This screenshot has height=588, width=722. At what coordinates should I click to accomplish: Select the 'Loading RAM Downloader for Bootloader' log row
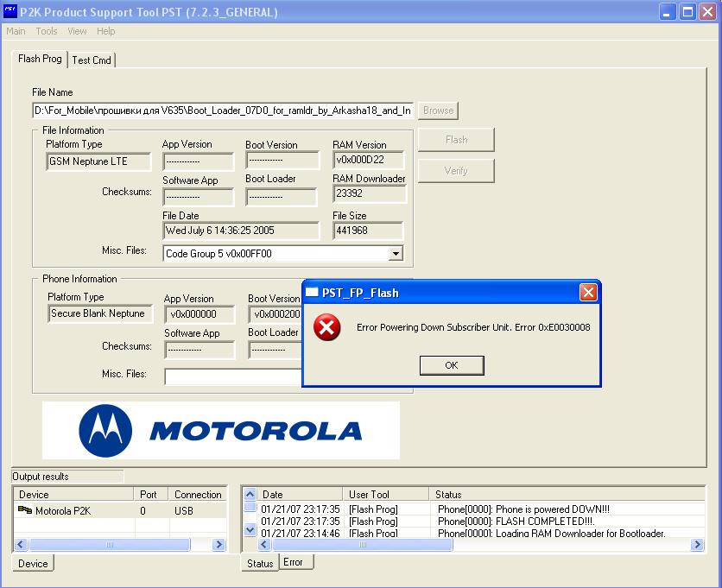(481, 533)
